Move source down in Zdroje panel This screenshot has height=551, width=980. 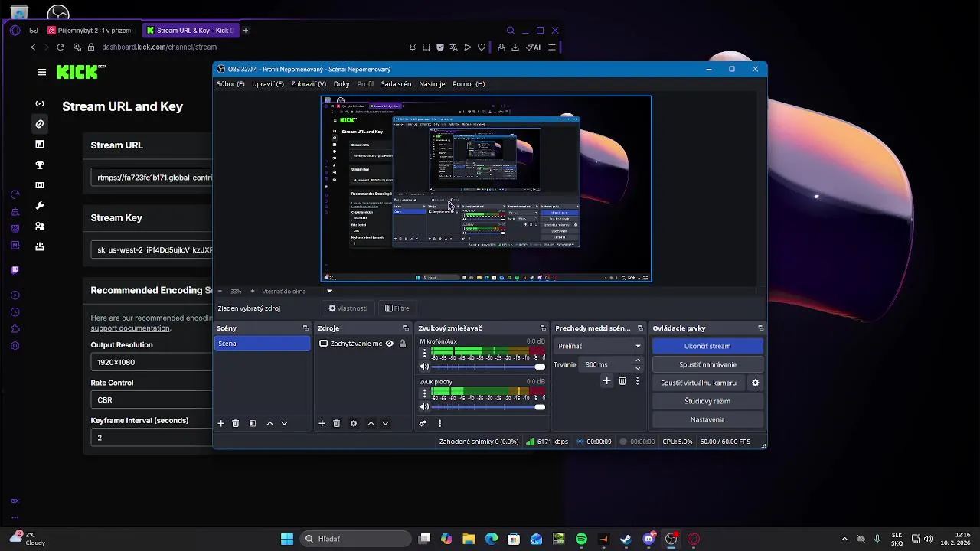pyautogui.click(x=385, y=423)
